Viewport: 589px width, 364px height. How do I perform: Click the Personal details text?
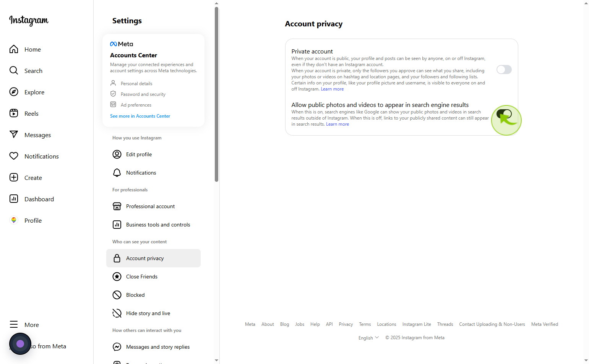pyautogui.click(x=136, y=84)
